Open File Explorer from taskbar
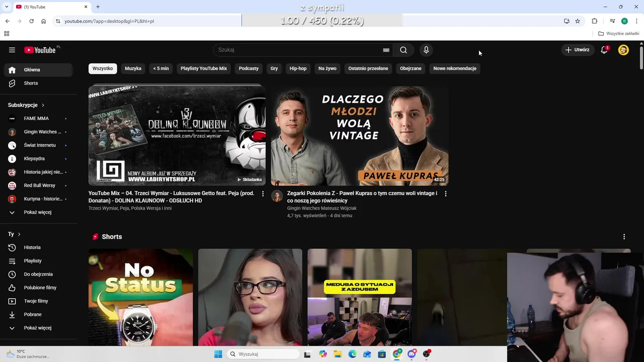644x362 pixels. [338, 354]
